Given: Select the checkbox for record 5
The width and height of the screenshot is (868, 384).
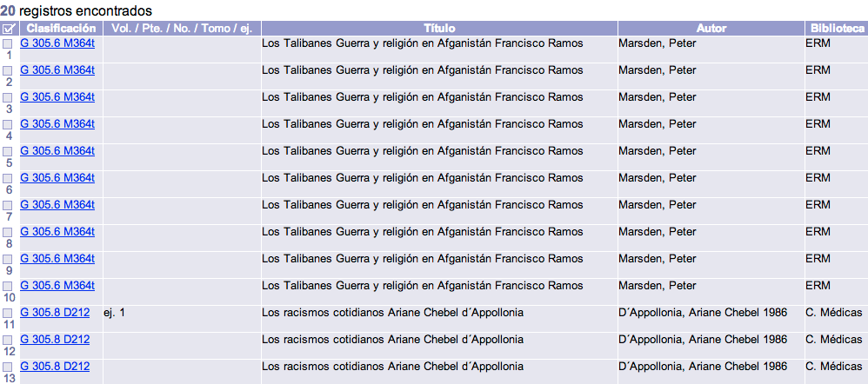Looking at the screenshot, I should (7, 152).
